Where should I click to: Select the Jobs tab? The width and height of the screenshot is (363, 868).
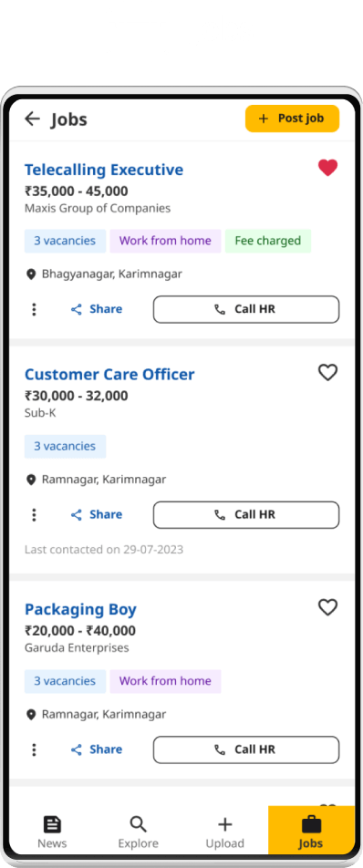coord(311,832)
